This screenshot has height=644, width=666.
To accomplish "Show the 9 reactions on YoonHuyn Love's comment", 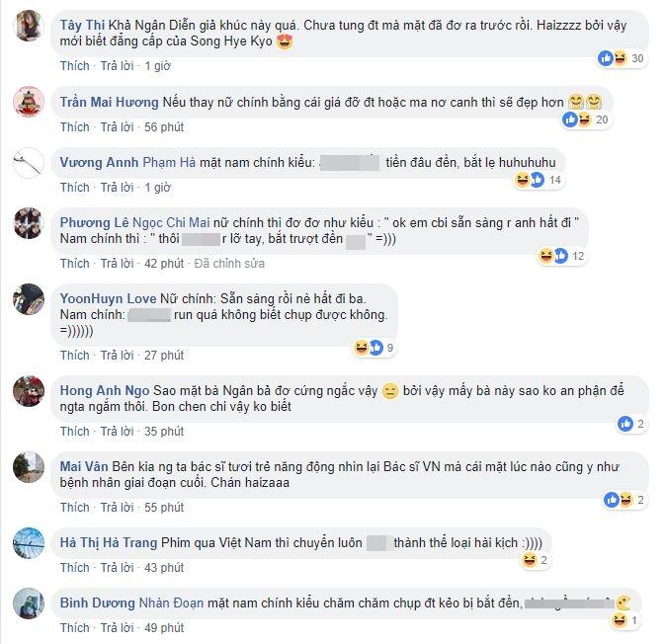I will (375, 348).
